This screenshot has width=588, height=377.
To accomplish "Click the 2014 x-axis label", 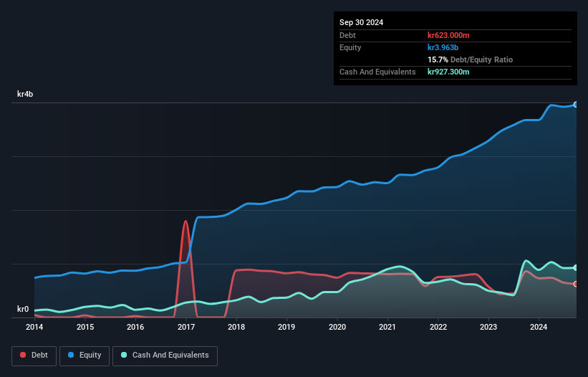I will tap(34, 327).
